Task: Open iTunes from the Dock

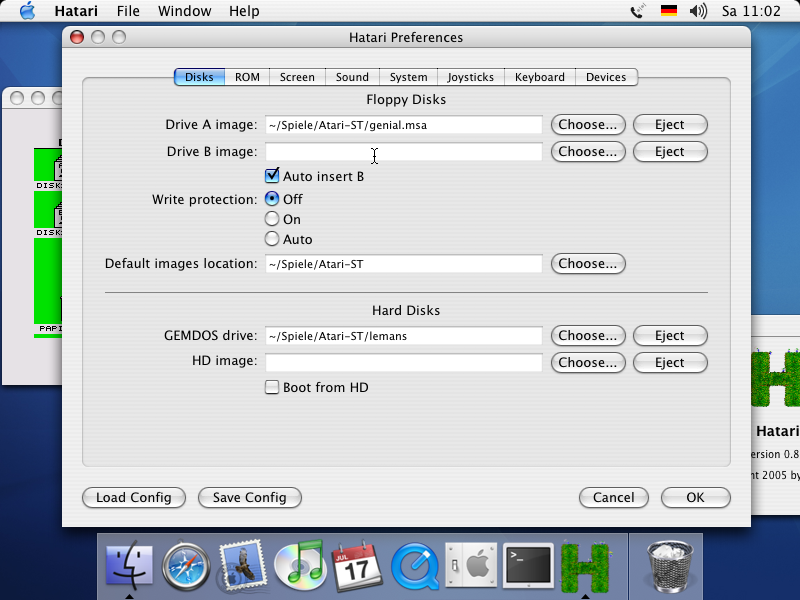Action: pos(298,566)
